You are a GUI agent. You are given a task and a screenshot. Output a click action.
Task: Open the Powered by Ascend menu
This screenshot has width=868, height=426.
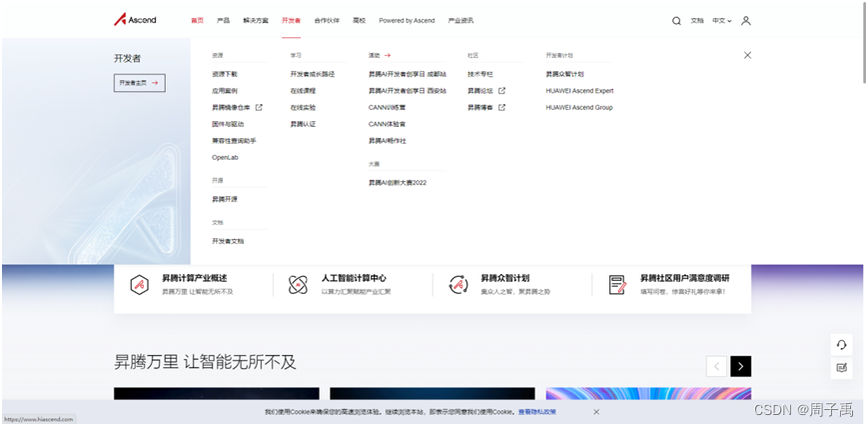point(407,20)
